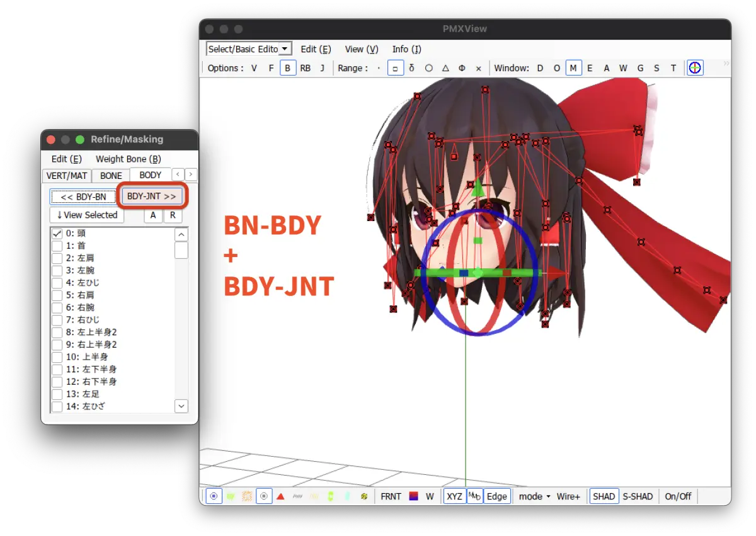This screenshot has height=536, width=756.
Task: Check the 10: 上半身 checkbox
Action: [x=57, y=356]
